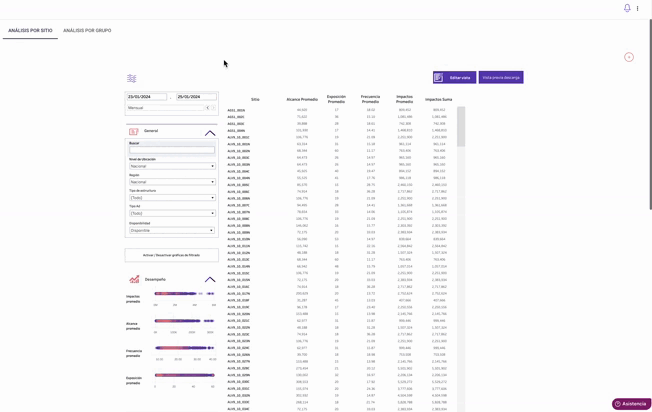This screenshot has width=652, height=412.
Task: Click the Frecuencia promedio range slider
Action: [x=185, y=348]
